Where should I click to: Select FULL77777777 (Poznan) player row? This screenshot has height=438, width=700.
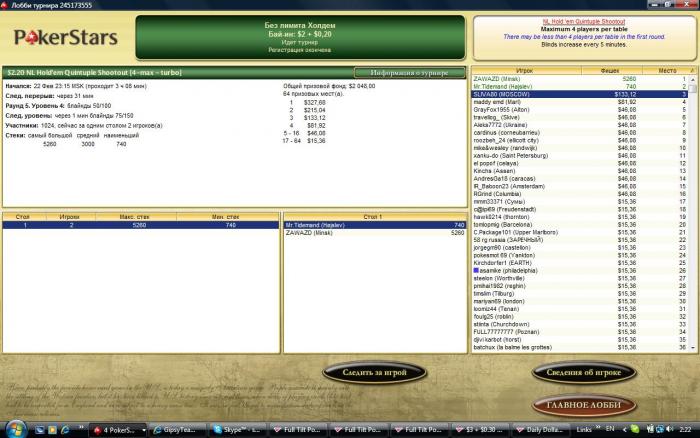579,332
